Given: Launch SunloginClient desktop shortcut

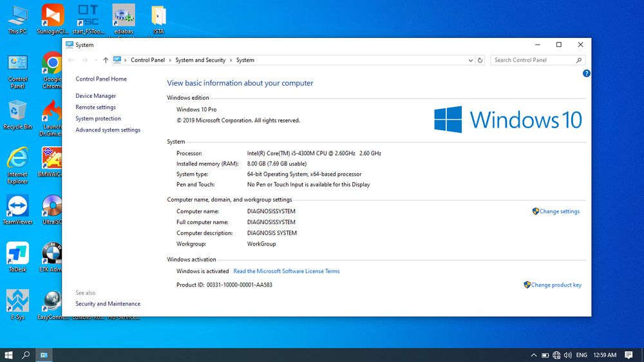Looking at the screenshot, I should (52, 20).
